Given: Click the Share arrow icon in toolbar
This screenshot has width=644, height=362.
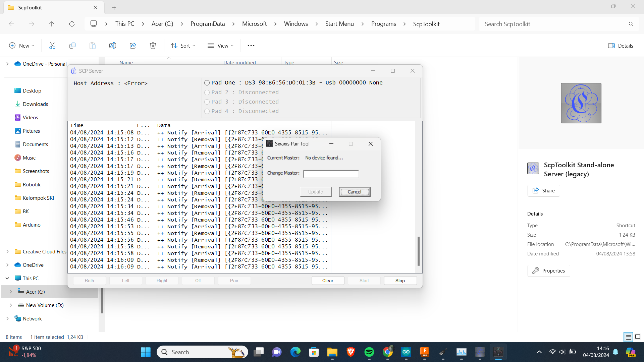Looking at the screenshot, I should pyautogui.click(x=133, y=46).
